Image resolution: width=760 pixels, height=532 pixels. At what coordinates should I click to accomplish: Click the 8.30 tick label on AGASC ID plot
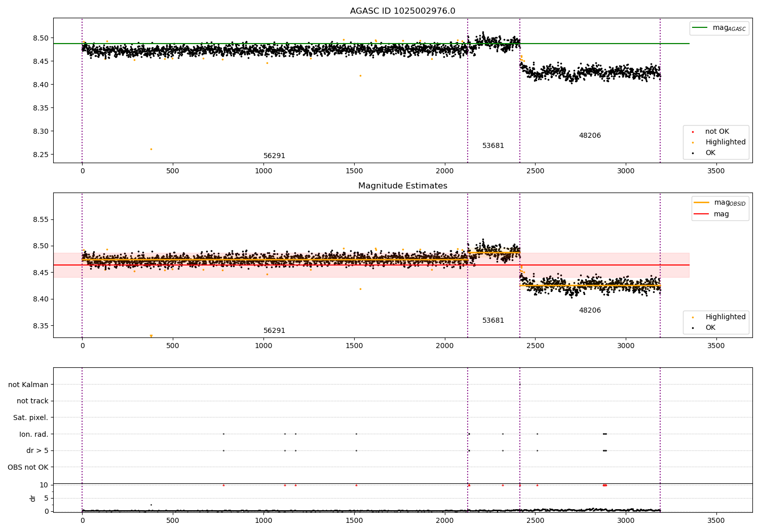click(x=41, y=131)
